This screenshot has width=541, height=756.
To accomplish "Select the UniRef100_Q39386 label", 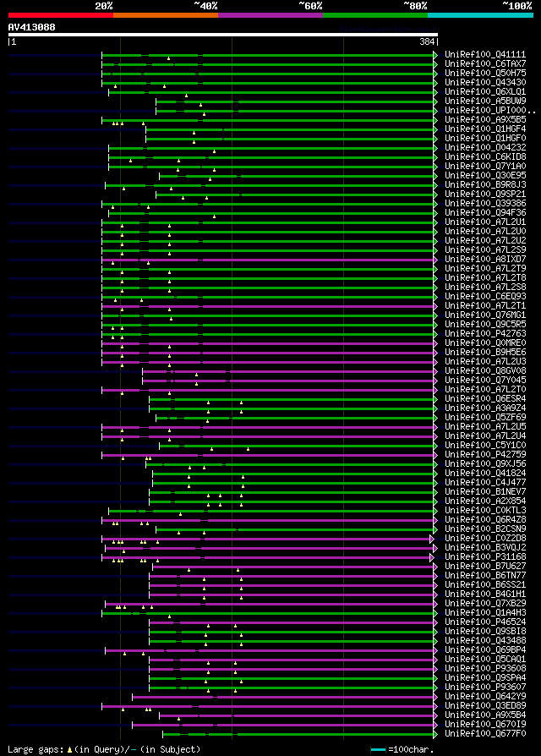I will point(485,204).
